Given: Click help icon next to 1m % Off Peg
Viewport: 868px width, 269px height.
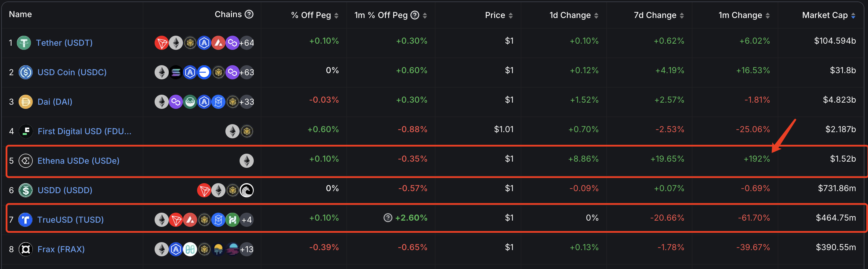Looking at the screenshot, I should (415, 15).
